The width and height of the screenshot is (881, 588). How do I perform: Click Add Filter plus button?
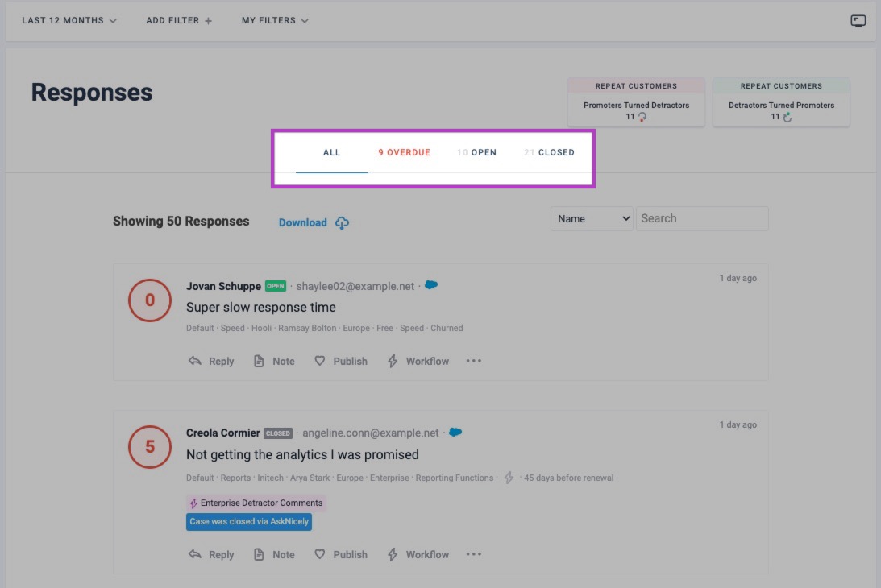point(179,20)
